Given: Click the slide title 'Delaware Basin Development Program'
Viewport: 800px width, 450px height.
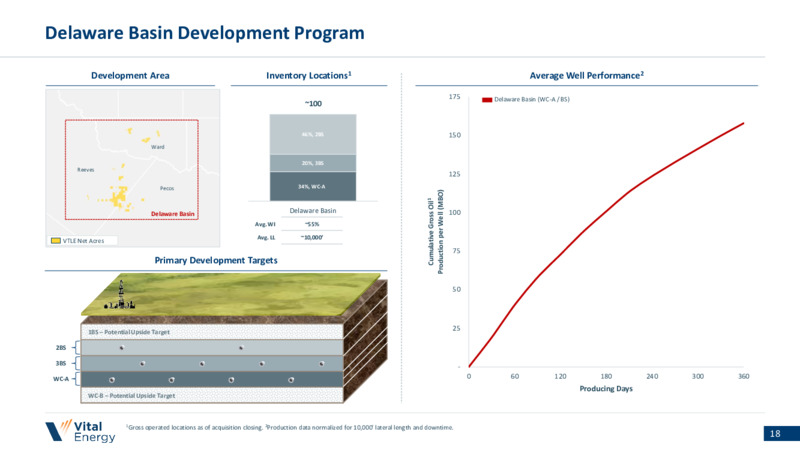Looking at the screenshot, I should click(x=205, y=33).
